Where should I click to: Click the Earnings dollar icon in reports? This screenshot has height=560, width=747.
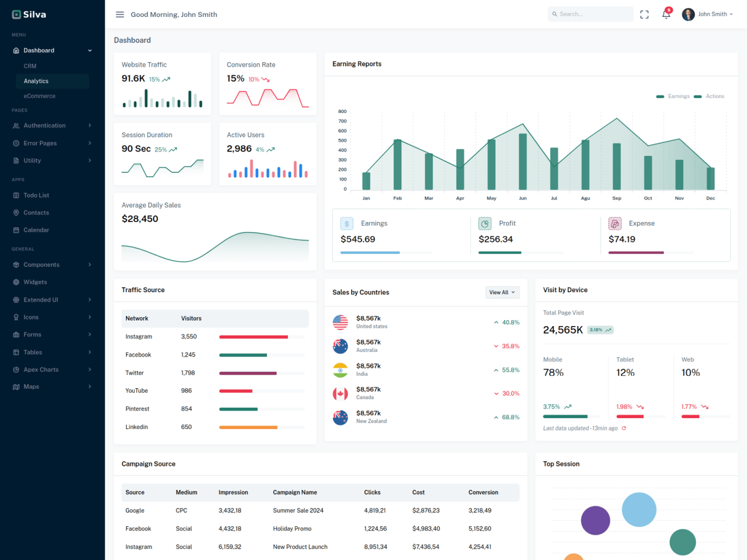(347, 224)
